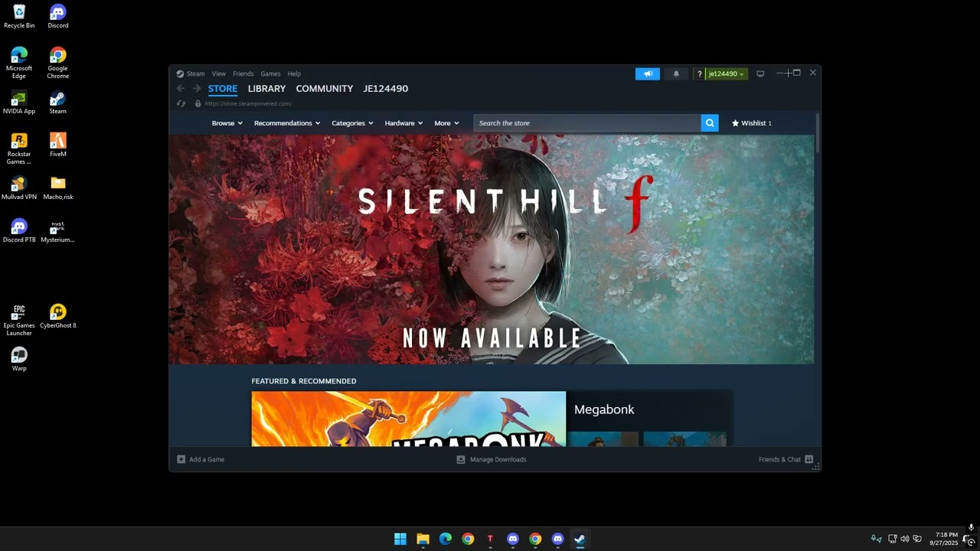Open the Macho,risk folder on desktop

click(57, 187)
